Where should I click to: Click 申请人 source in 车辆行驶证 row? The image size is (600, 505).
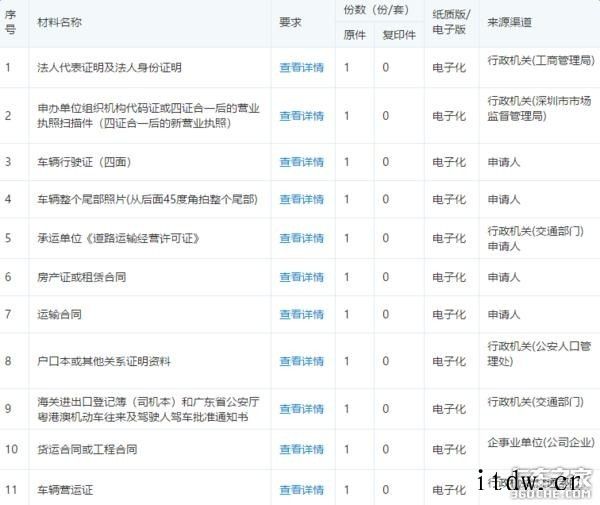coord(504,162)
